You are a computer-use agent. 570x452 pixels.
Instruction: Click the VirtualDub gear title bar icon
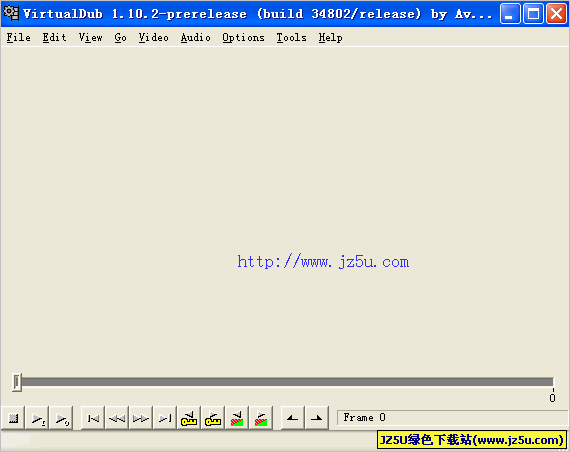click(x=11, y=13)
